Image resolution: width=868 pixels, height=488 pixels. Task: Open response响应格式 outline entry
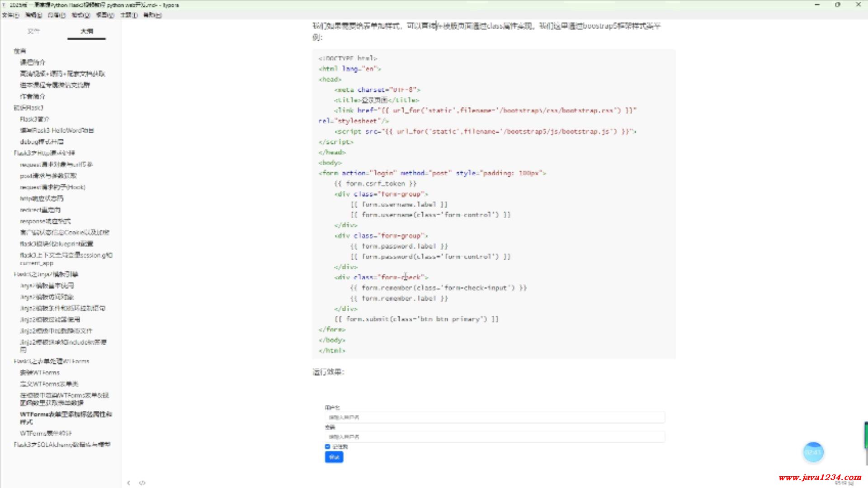[45, 221]
